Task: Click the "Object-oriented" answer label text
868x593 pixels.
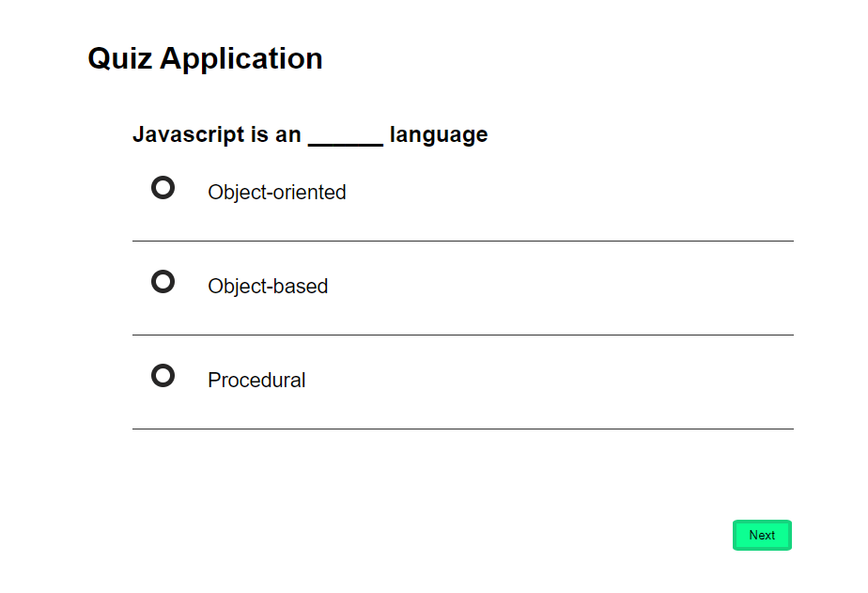Action: pos(276,193)
